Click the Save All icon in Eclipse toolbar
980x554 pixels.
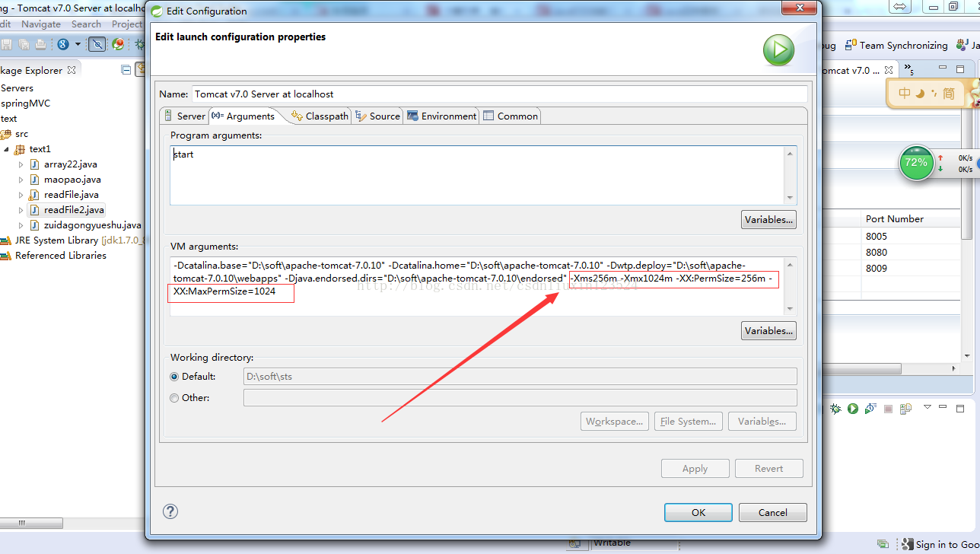(24, 45)
